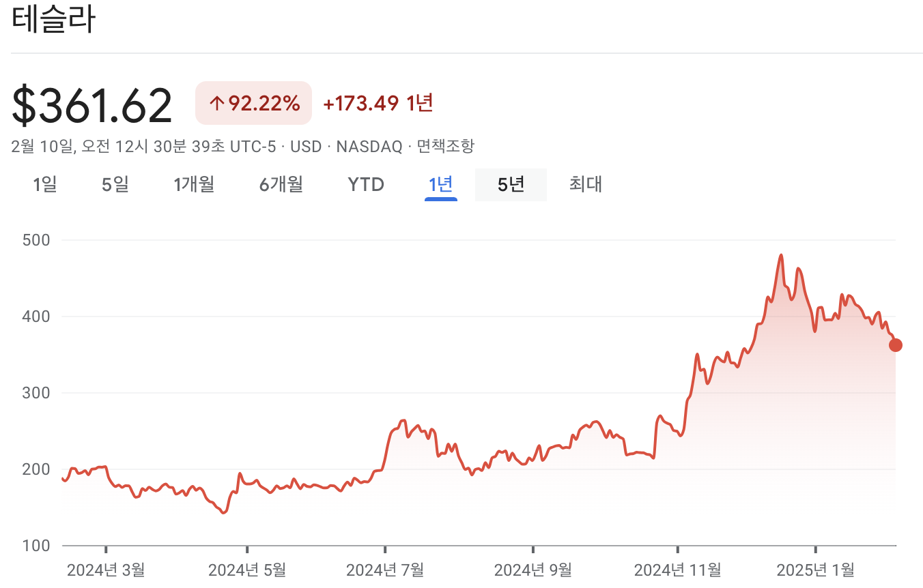Click the NASDAQ exchange label
Image resolution: width=923 pixels, height=588 pixels.
(x=369, y=146)
